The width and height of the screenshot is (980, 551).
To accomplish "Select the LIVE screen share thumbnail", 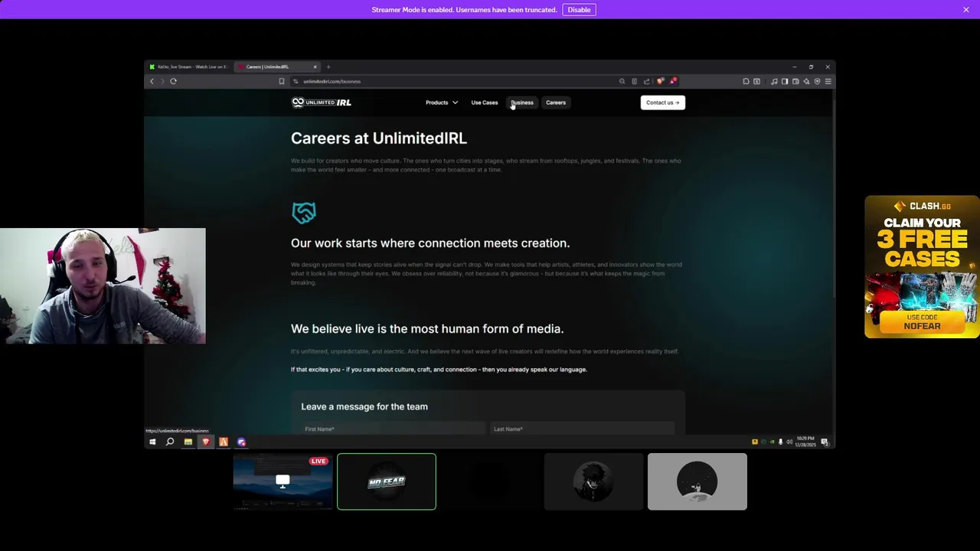I will pyautogui.click(x=283, y=481).
